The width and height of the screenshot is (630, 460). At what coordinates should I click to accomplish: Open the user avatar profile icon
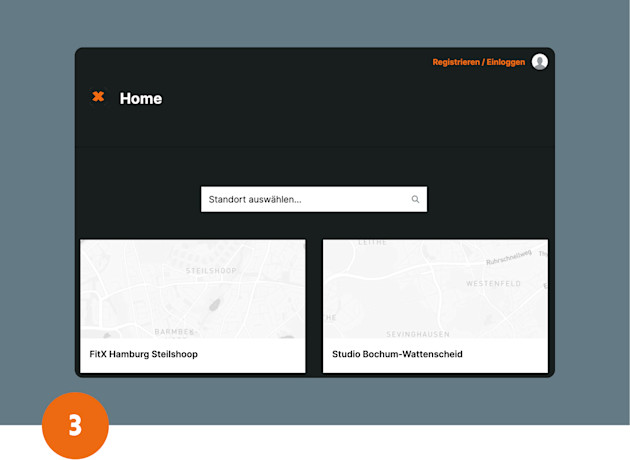pos(540,62)
